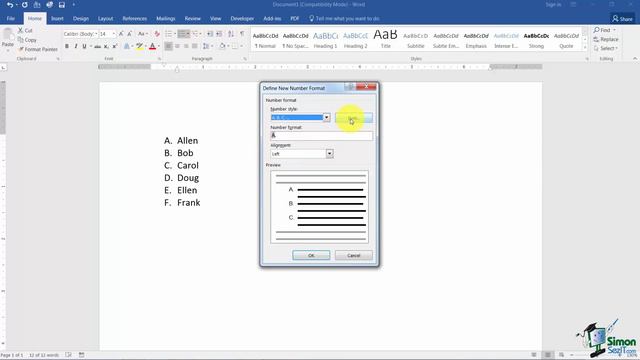Click Decrease Indent icon
This screenshot has width=640, height=360.
tap(210, 34)
